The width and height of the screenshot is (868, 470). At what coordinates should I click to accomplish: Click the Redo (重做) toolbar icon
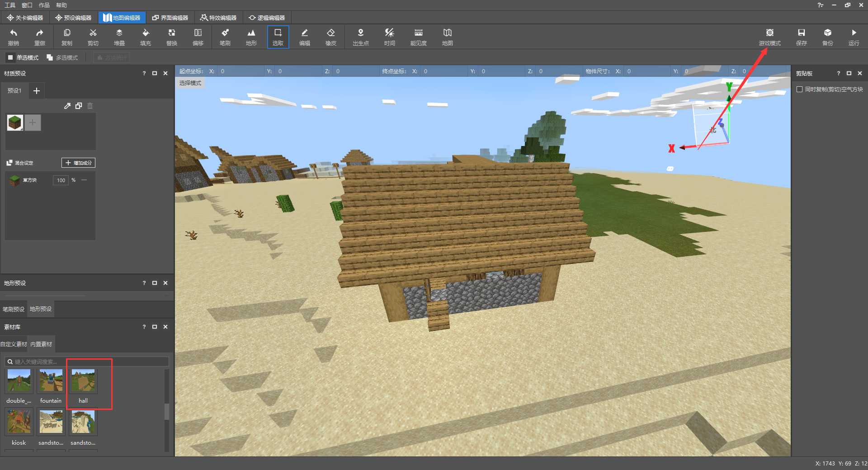(x=40, y=37)
